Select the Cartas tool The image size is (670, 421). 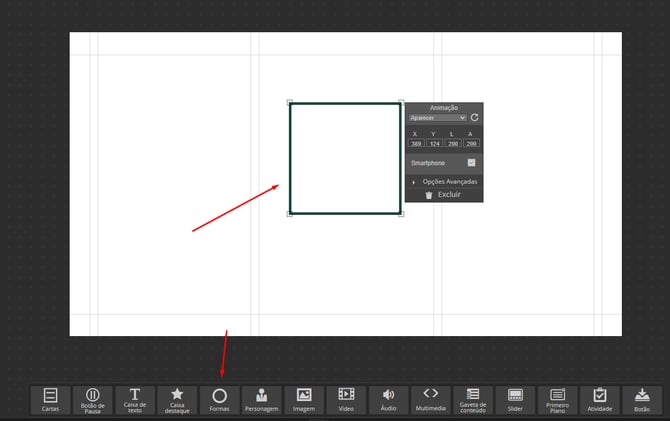tap(50, 400)
